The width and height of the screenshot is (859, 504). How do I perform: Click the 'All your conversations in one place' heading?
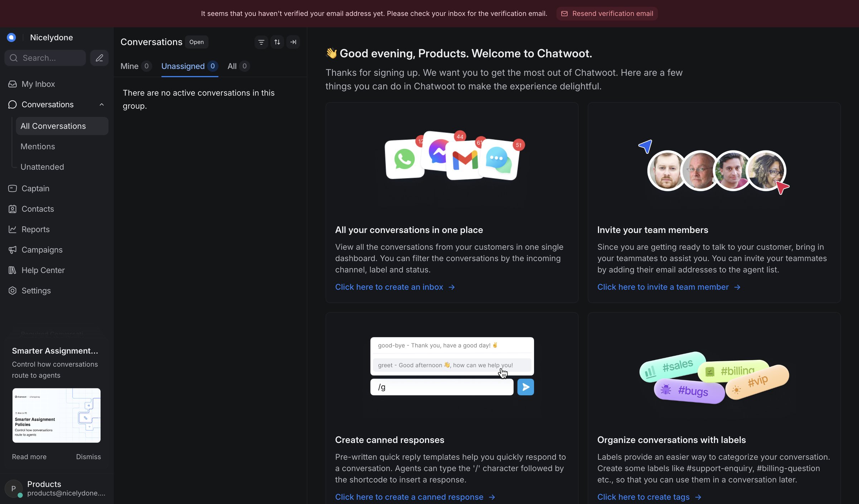coord(409,230)
